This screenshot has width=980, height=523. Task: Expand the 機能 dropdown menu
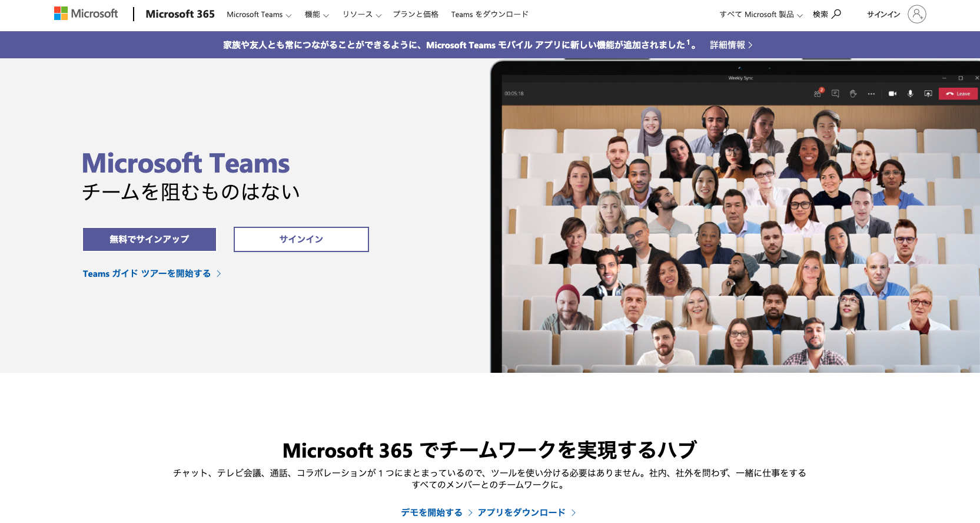pyautogui.click(x=317, y=14)
